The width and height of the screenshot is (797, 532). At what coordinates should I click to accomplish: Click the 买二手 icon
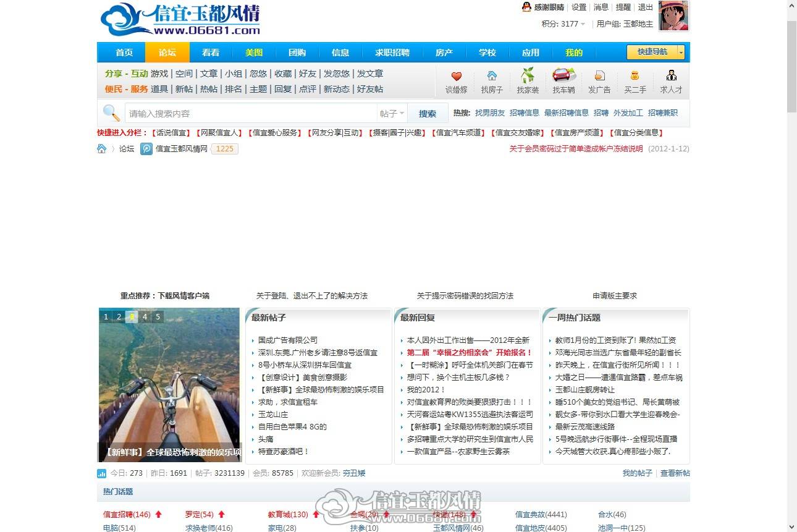pos(635,76)
